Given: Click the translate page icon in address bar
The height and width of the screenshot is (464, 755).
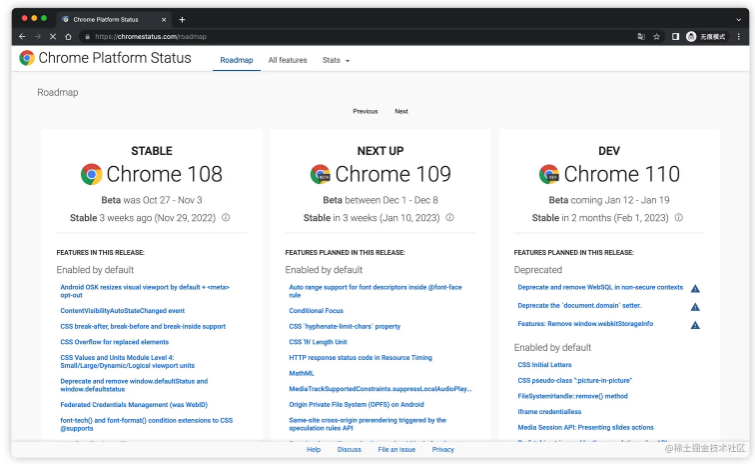Looking at the screenshot, I should [x=641, y=37].
